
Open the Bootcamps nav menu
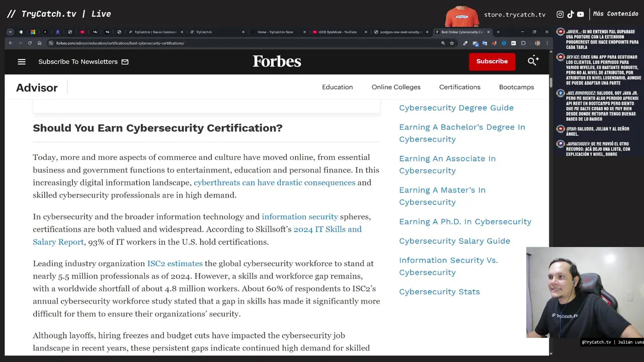click(x=516, y=87)
